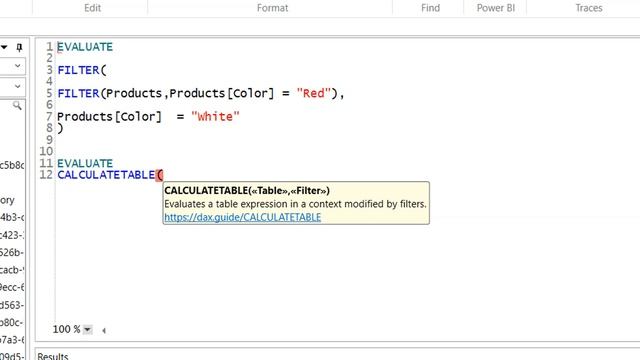
Task: Click the EVALUATE keyword on line 1
Action: [85, 47]
